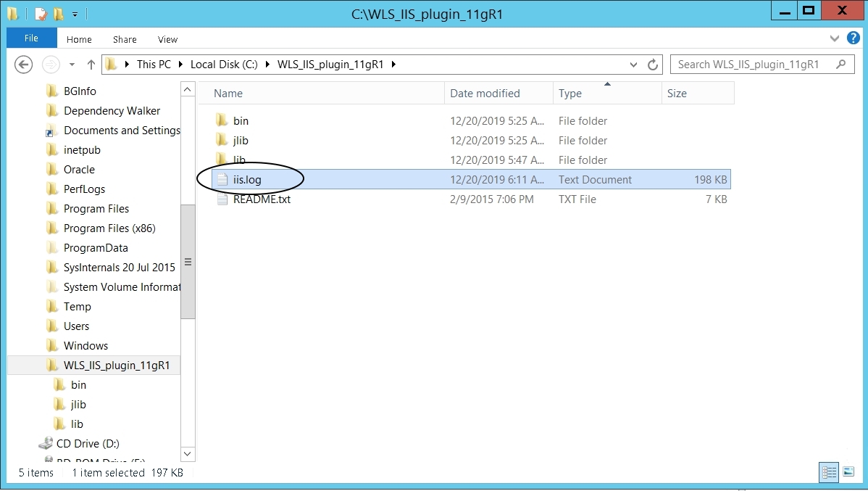Select Program Files (x86) in tree

pyautogui.click(x=109, y=228)
